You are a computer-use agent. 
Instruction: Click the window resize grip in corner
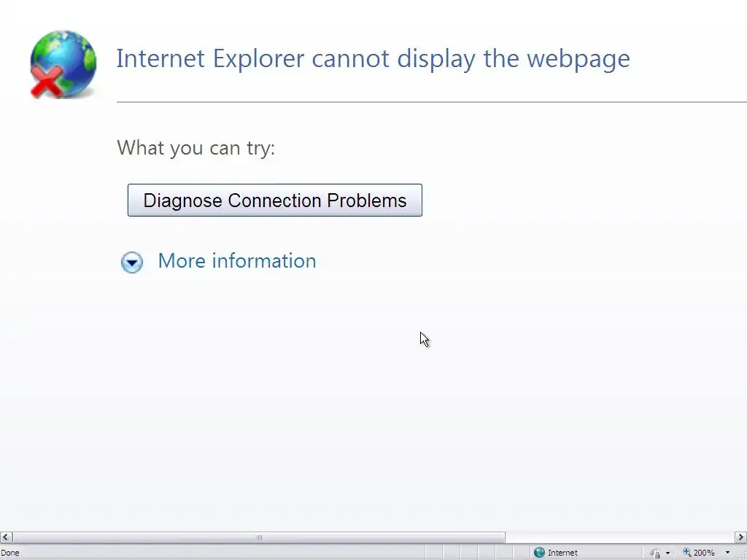coord(742,555)
